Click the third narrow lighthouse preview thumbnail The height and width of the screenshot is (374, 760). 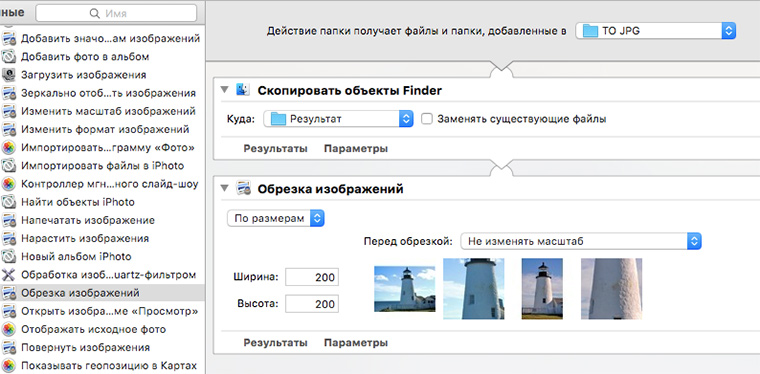542,289
